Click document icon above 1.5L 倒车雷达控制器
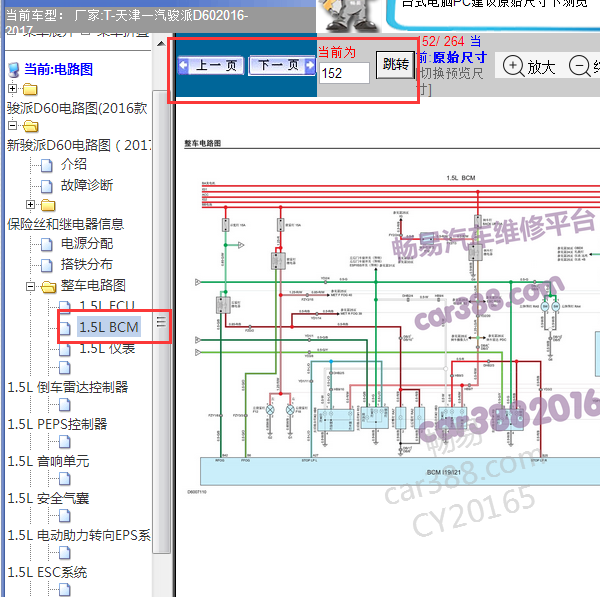The image size is (600, 597). point(65,368)
